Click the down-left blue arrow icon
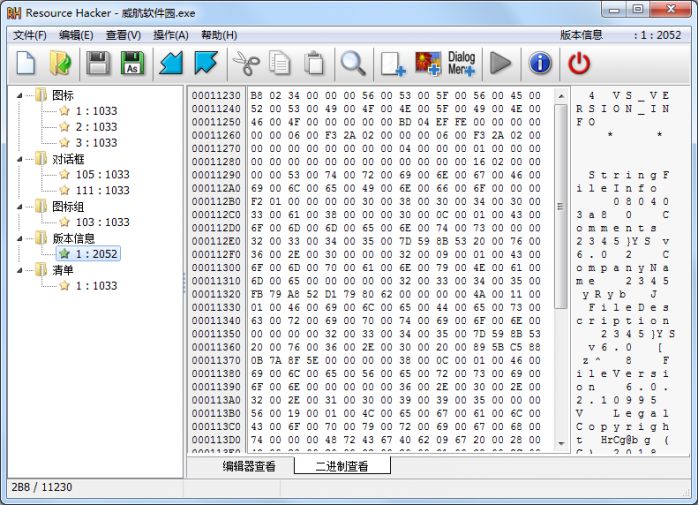 pyautogui.click(x=171, y=63)
